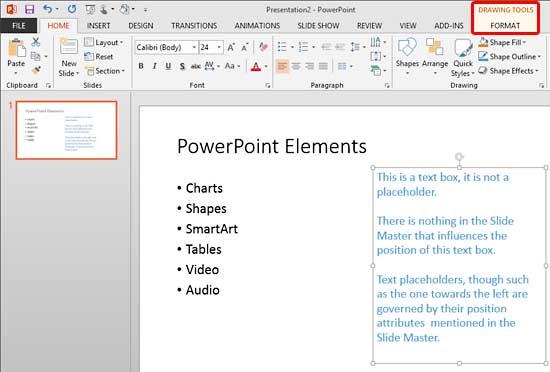Toggle underline formatting
This screenshot has width=550, height=372.
(x=168, y=66)
